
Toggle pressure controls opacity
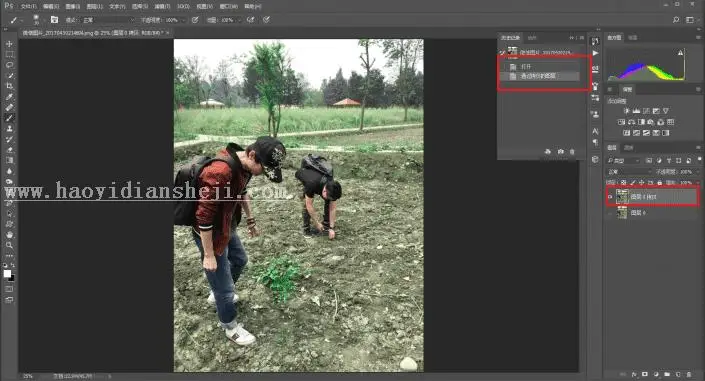195,20
